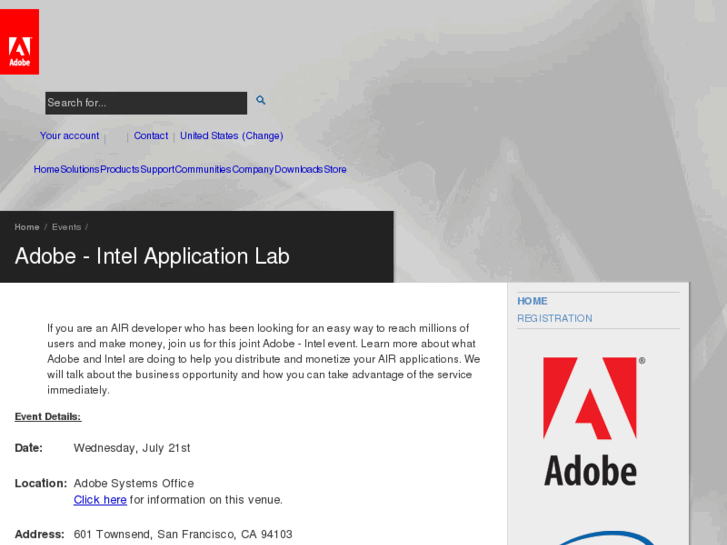Change region via United States (Change)
The image size is (727, 545).
pyautogui.click(x=231, y=136)
